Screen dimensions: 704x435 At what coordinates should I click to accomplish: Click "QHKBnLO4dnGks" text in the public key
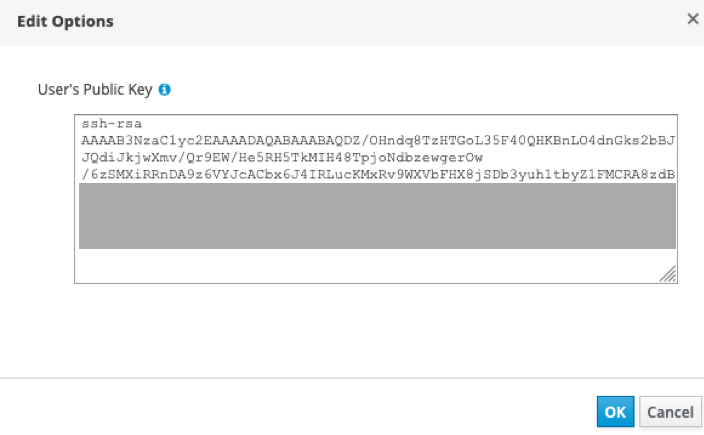pos(567,141)
